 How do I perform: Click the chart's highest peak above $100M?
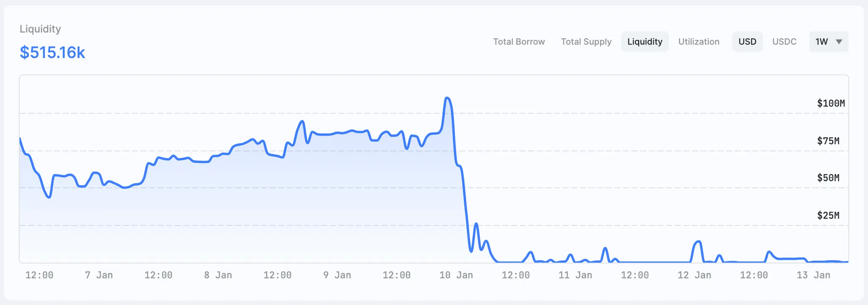(447, 98)
